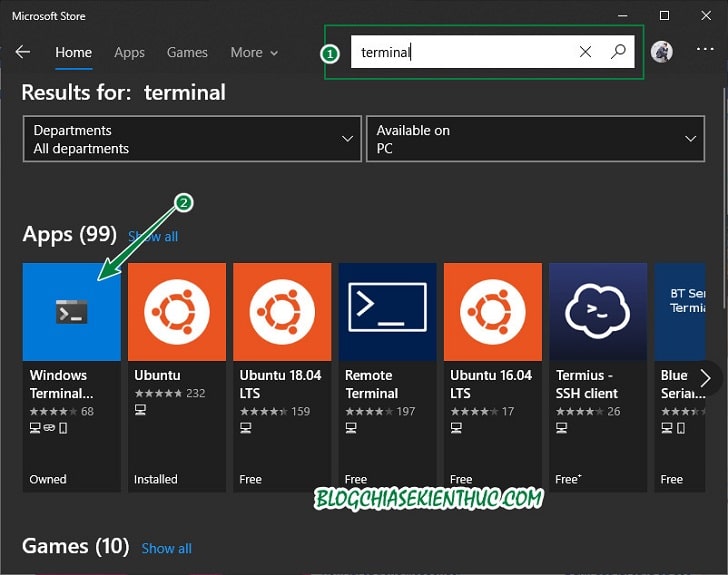This screenshot has width=728, height=575.
Task: Click the Windows Terminal title text
Action: click(61, 384)
